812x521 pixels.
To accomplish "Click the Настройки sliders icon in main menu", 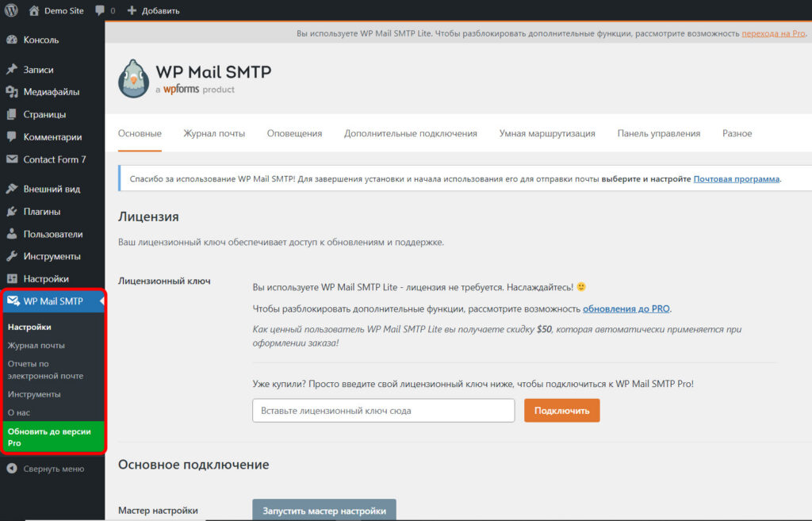I will point(12,278).
